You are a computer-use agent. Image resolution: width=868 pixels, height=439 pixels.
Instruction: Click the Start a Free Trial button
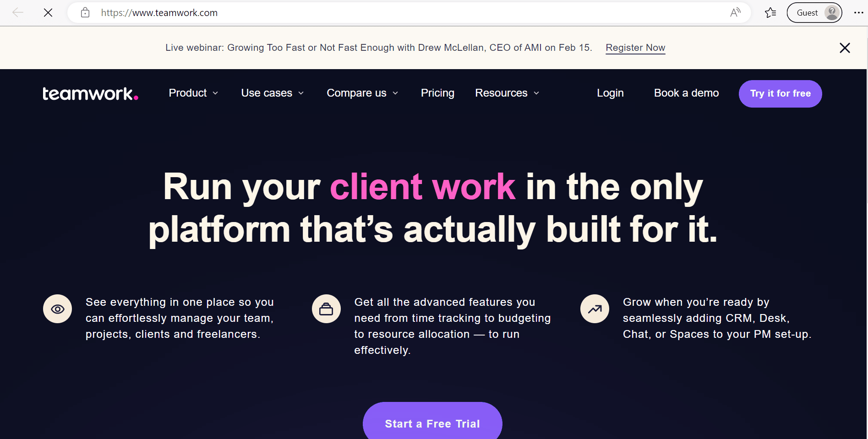coord(432,421)
